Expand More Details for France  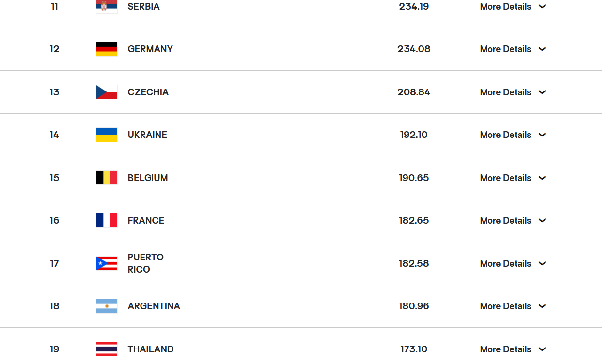513,220
